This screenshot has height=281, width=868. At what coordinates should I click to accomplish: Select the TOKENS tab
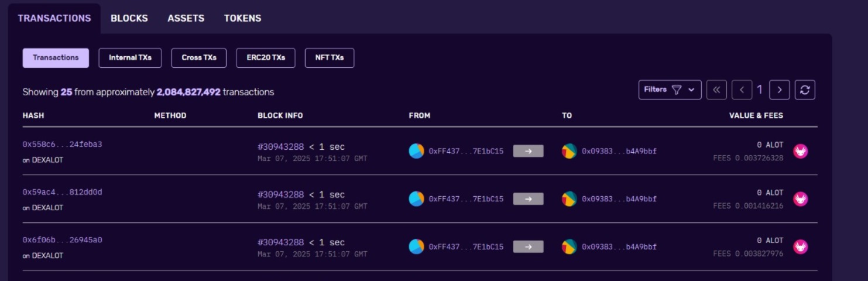click(242, 18)
